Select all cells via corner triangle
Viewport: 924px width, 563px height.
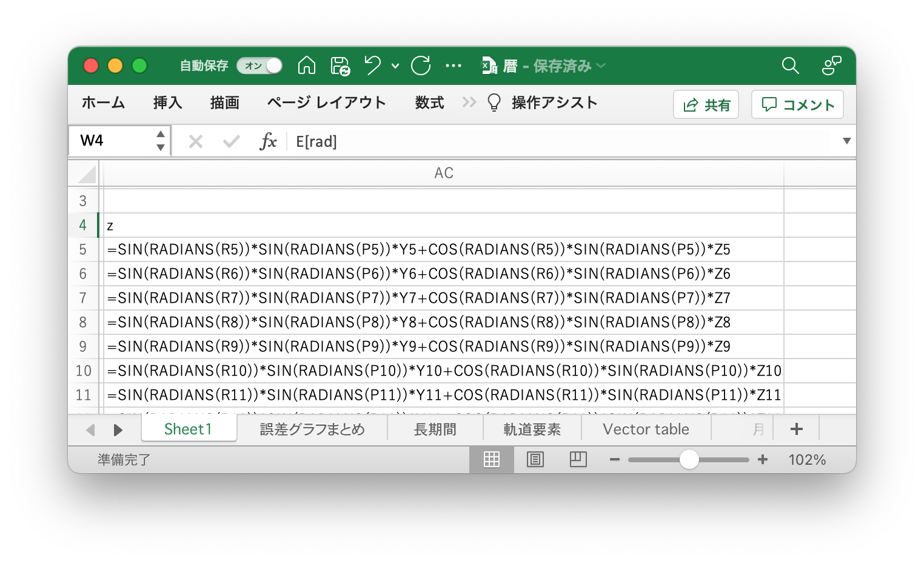[x=87, y=174]
